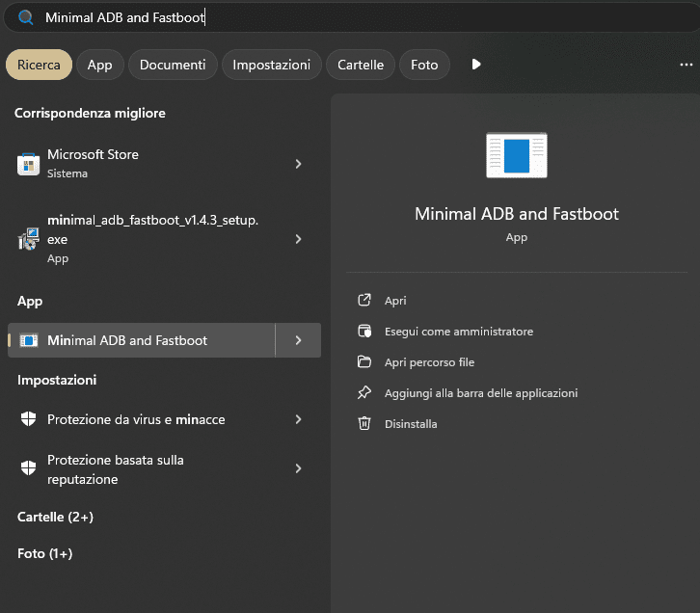The width and height of the screenshot is (700, 613).
Task: Click the minimal_adb_fastboot setup installer icon
Action: 28,239
